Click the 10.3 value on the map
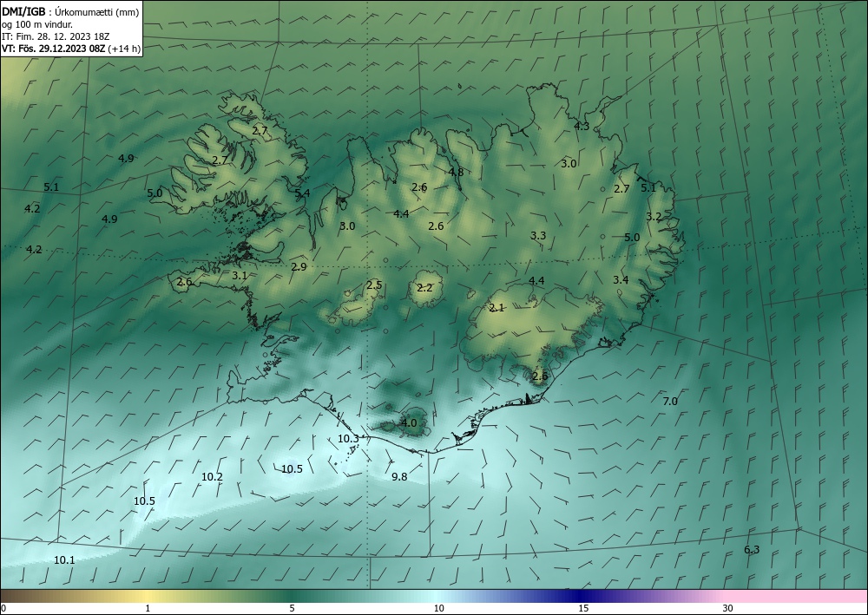The height and width of the screenshot is (615, 868). pyautogui.click(x=348, y=439)
